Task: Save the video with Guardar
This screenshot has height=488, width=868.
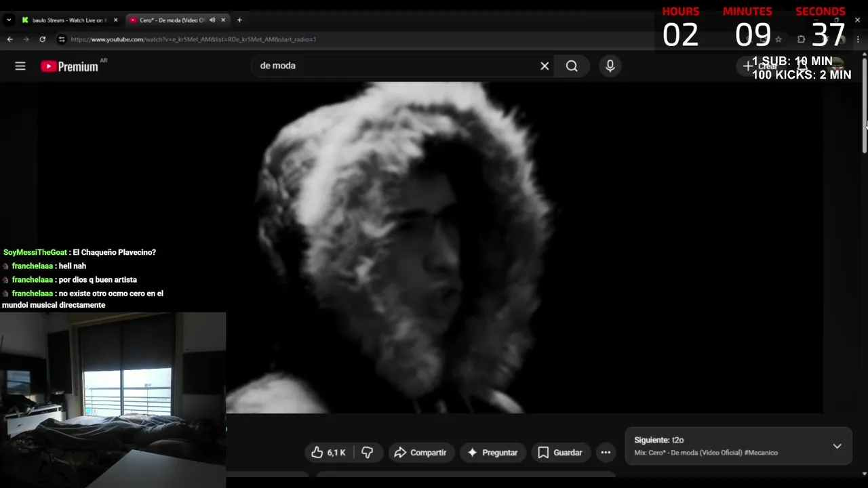Action: 560,452
